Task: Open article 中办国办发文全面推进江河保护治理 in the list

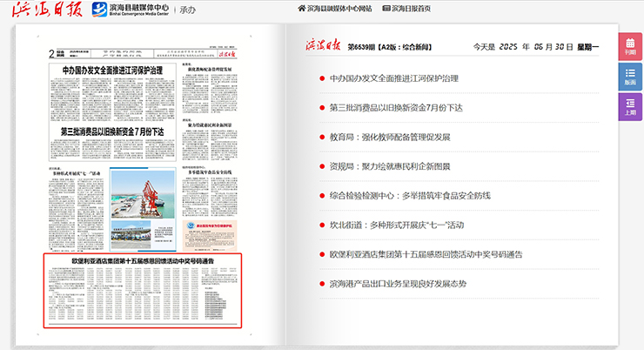Action: [x=393, y=78]
